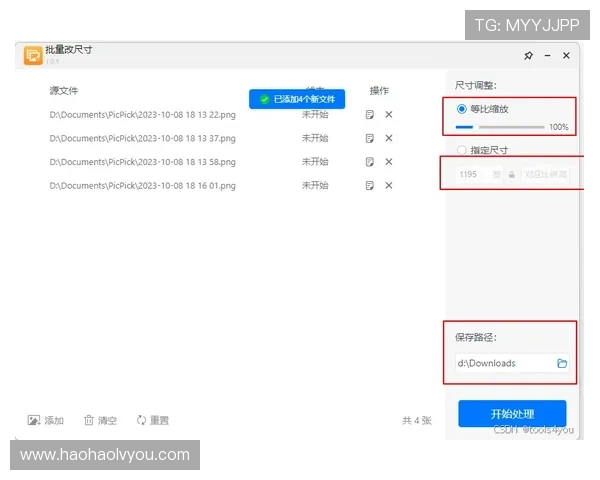Click the app logo icon
Viewport: 600px width, 480px height.
pos(33,56)
